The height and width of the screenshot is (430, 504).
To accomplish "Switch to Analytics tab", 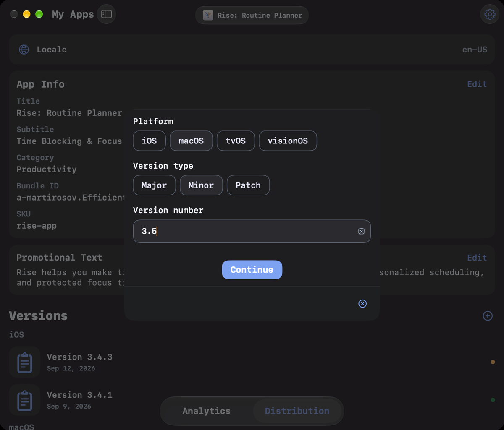I will pos(206,411).
